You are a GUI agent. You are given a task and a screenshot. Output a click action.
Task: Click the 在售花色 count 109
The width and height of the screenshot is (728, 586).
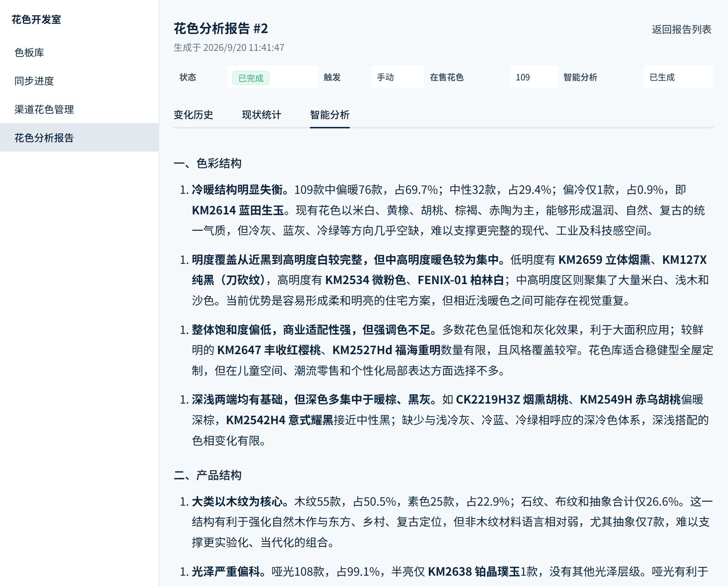click(523, 77)
